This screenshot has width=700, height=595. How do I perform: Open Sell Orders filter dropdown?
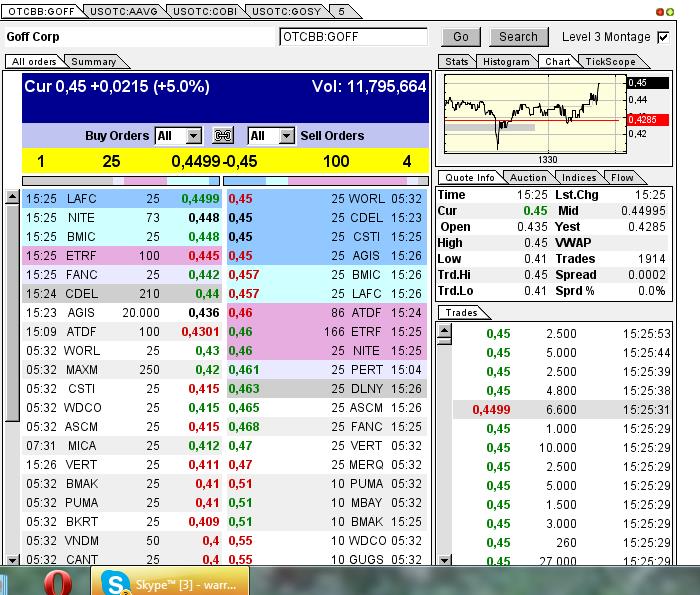tap(271, 136)
